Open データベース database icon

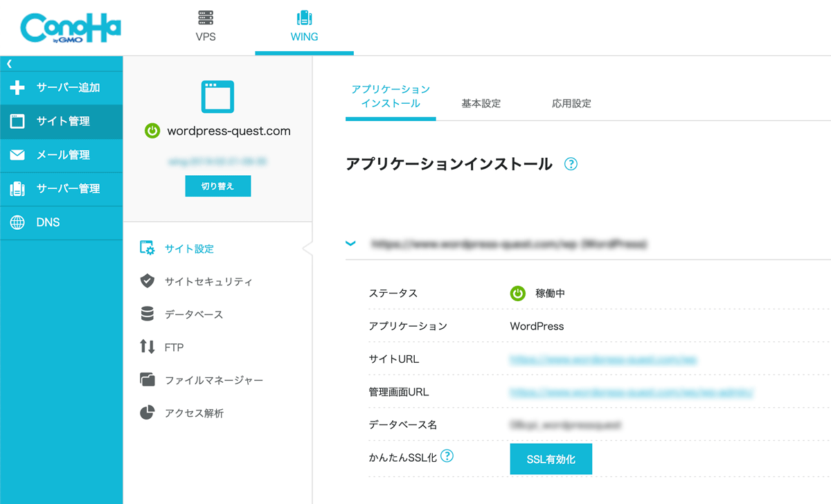coord(147,314)
